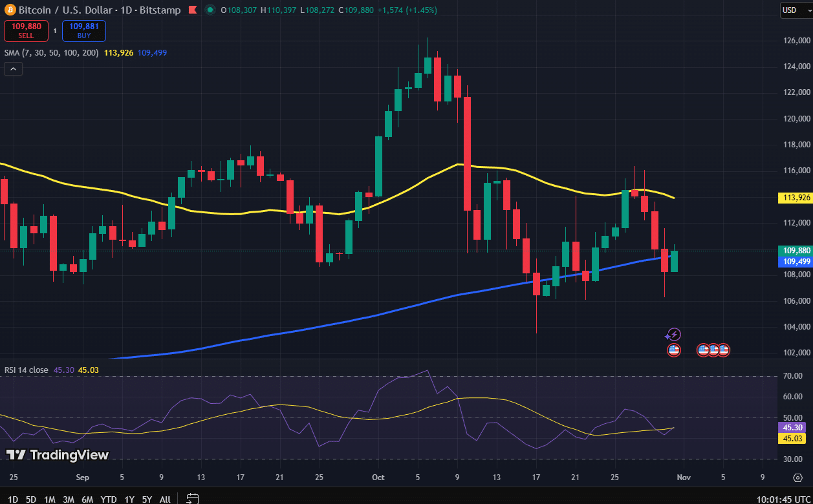The width and height of the screenshot is (813, 504).
Task: Select the RSI 14 close indicator label
Action: (27, 370)
